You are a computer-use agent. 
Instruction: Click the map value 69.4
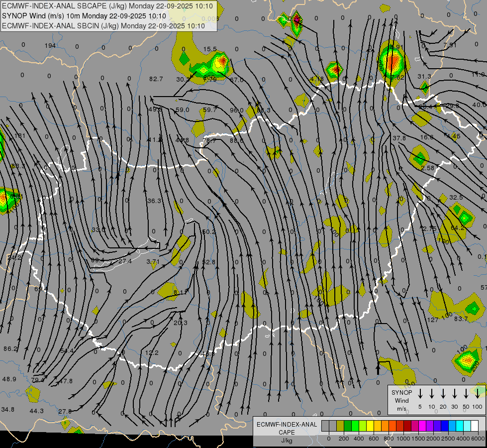click(x=41, y=289)
